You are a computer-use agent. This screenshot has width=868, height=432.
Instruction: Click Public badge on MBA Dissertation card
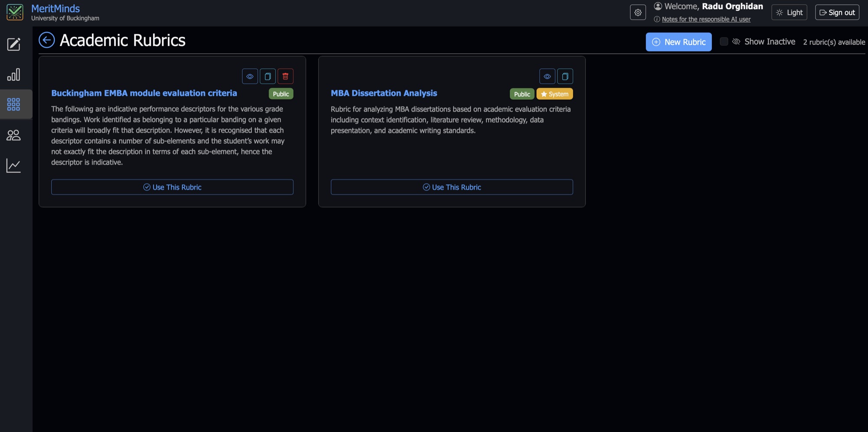point(522,94)
